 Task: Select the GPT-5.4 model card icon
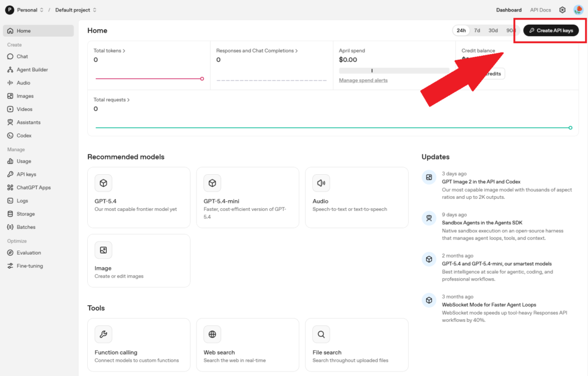(103, 183)
